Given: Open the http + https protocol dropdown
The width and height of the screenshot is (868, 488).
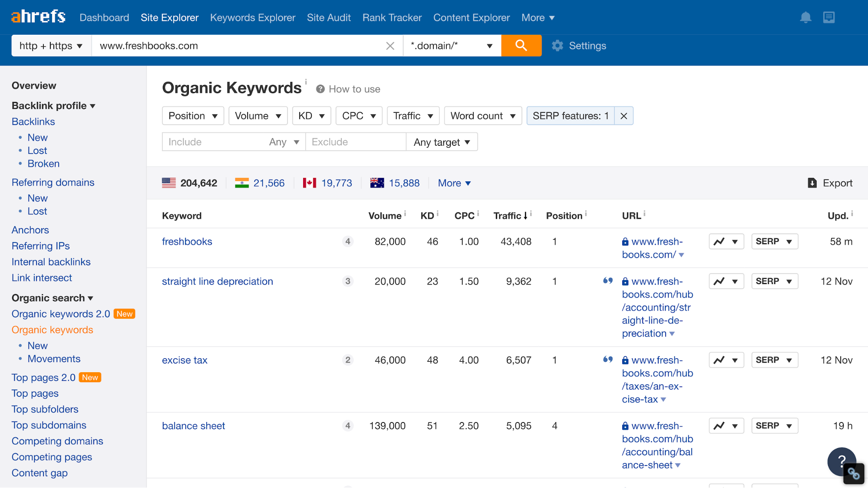Looking at the screenshot, I should [51, 46].
